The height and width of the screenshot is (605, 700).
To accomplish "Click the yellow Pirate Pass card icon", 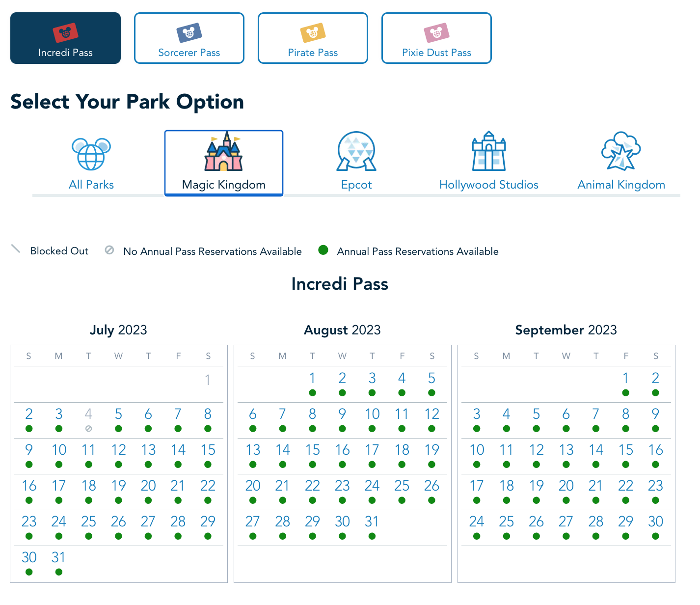I will click(313, 33).
